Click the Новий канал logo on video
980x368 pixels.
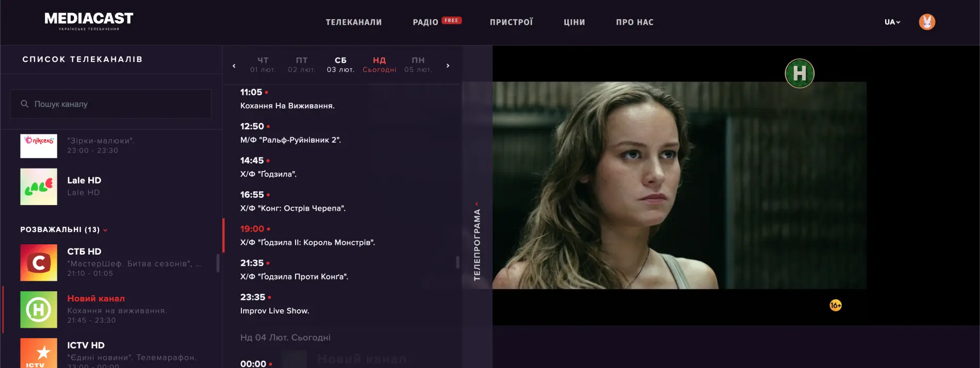pyautogui.click(x=799, y=73)
